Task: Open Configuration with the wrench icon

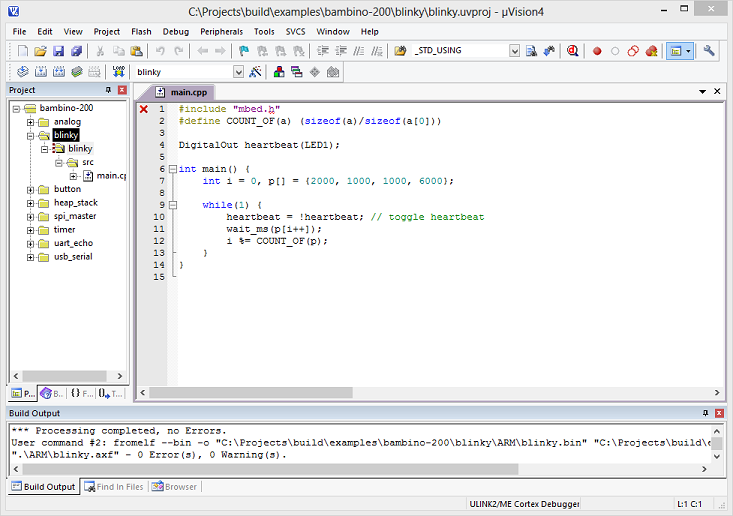Action: click(709, 50)
